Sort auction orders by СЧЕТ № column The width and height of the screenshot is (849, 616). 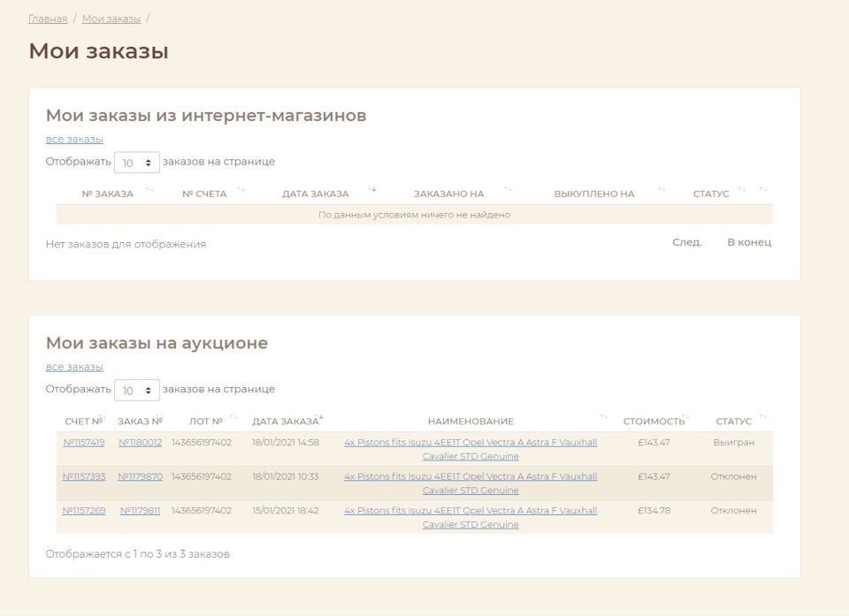(83, 422)
